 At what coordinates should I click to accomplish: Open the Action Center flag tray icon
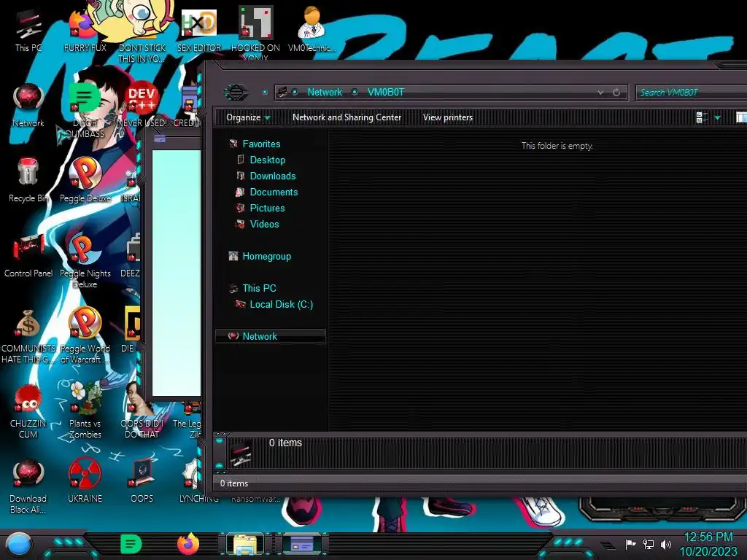(x=630, y=544)
